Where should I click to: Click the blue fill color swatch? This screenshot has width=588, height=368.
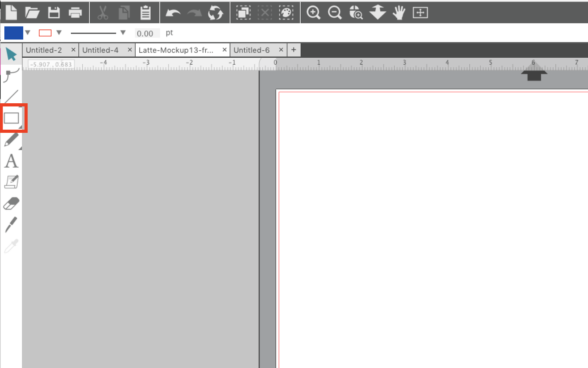pos(13,33)
